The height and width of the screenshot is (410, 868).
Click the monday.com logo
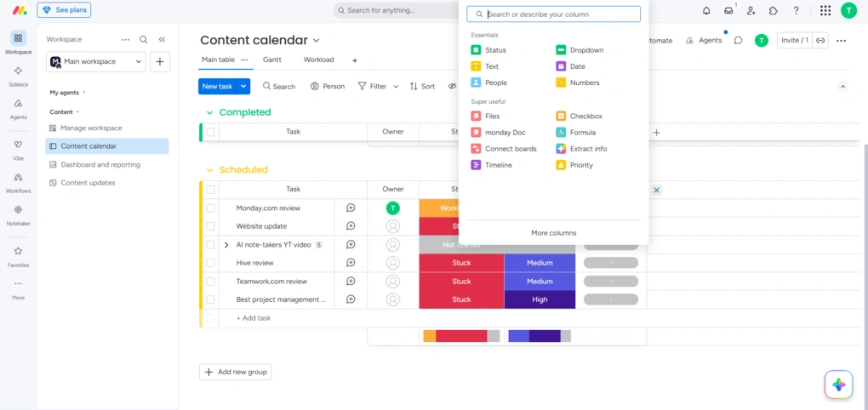(x=20, y=10)
